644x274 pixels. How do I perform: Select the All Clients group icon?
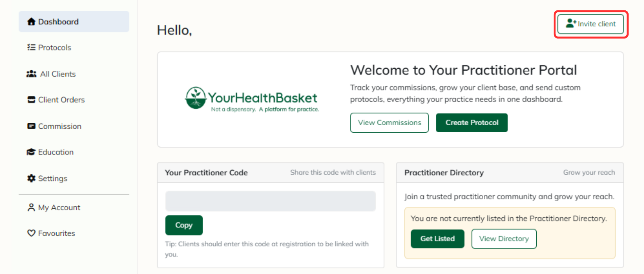pyautogui.click(x=32, y=74)
